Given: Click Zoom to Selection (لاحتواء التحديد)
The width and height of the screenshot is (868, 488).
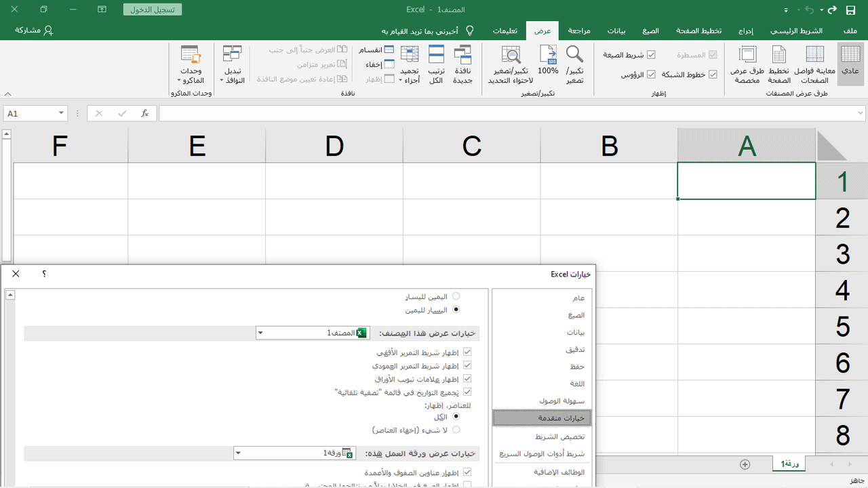Looking at the screenshot, I should pos(511,64).
